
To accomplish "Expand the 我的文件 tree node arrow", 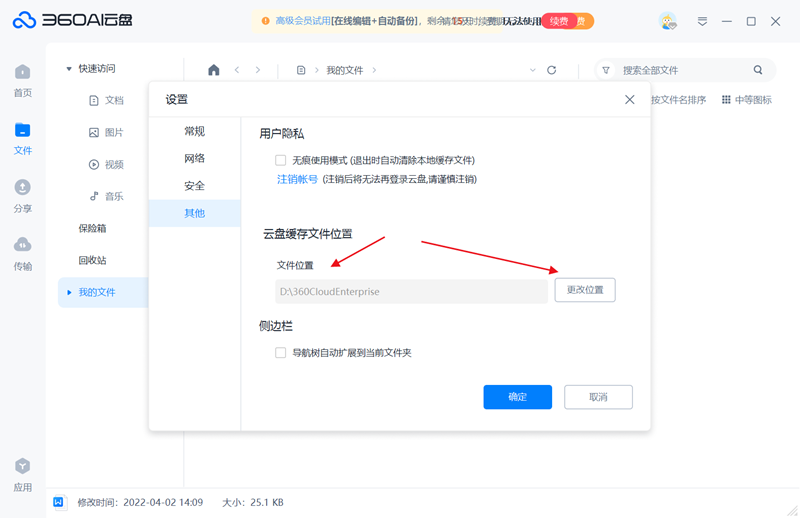I will click(69, 292).
